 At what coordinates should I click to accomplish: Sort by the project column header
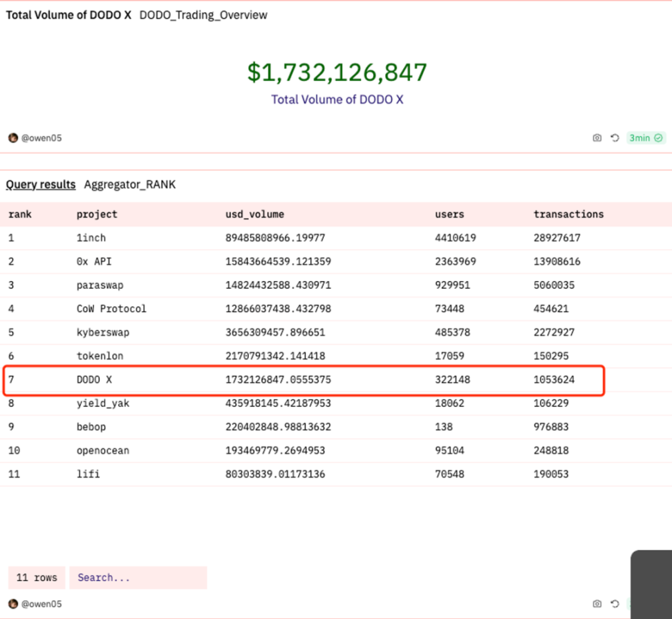pos(97,214)
